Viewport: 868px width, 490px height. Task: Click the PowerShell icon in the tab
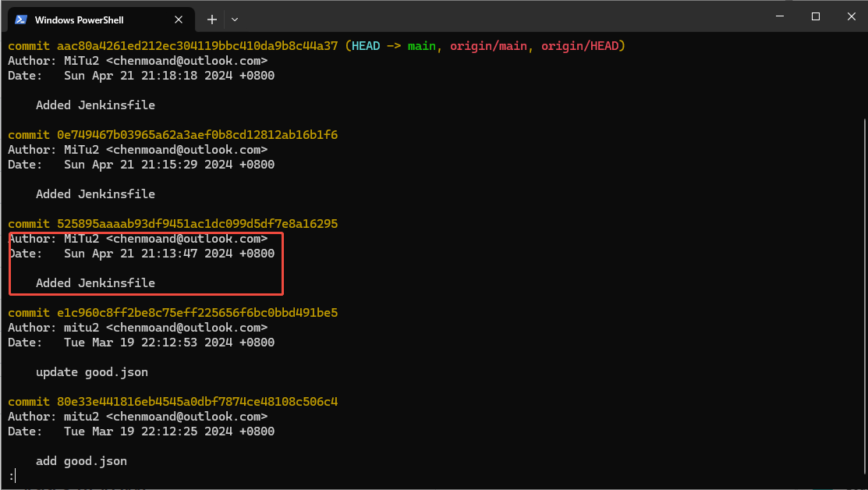tap(22, 20)
